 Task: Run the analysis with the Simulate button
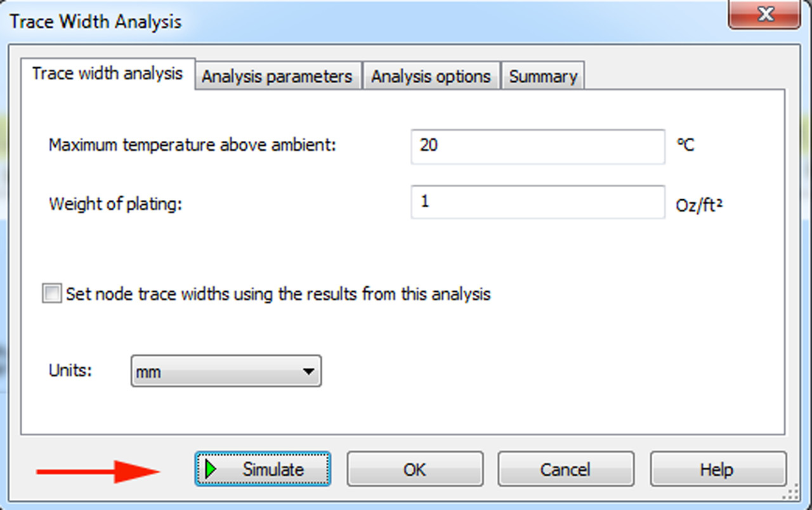click(x=263, y=469)
